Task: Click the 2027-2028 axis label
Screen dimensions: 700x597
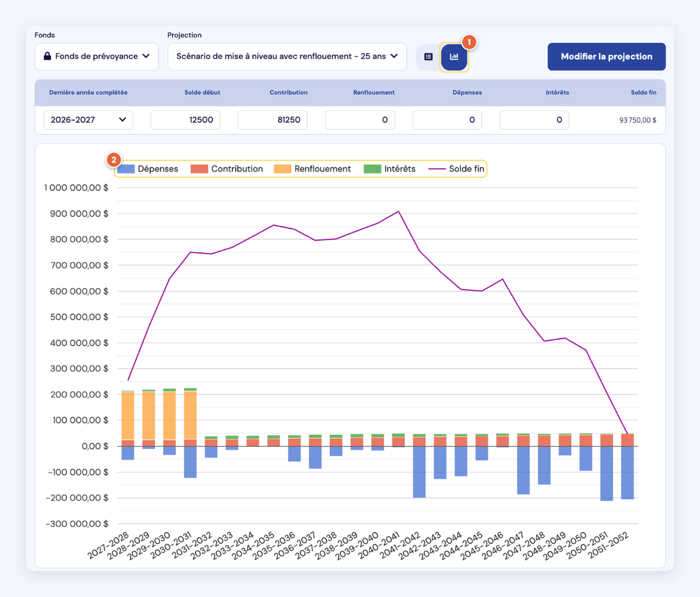Action: point(109,545)
